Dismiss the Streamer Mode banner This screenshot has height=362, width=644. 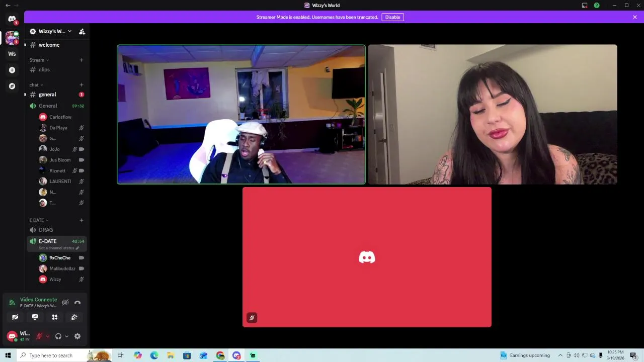[x=635, y=17]
